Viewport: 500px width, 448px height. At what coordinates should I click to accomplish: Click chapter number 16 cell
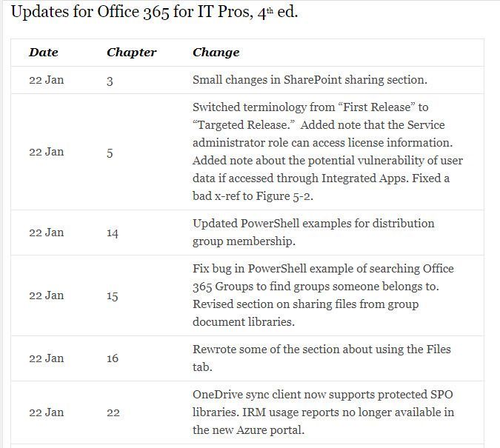(113, 358)
